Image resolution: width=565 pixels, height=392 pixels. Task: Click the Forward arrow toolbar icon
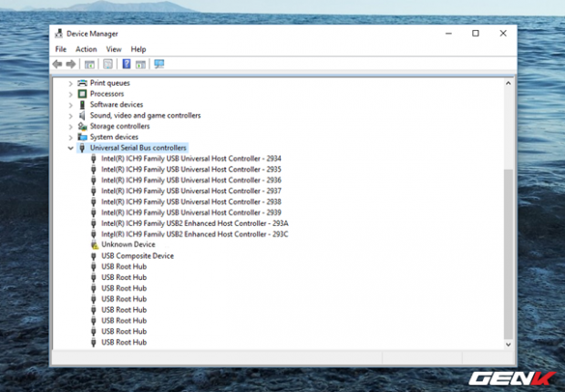click(x=71, y=64)
